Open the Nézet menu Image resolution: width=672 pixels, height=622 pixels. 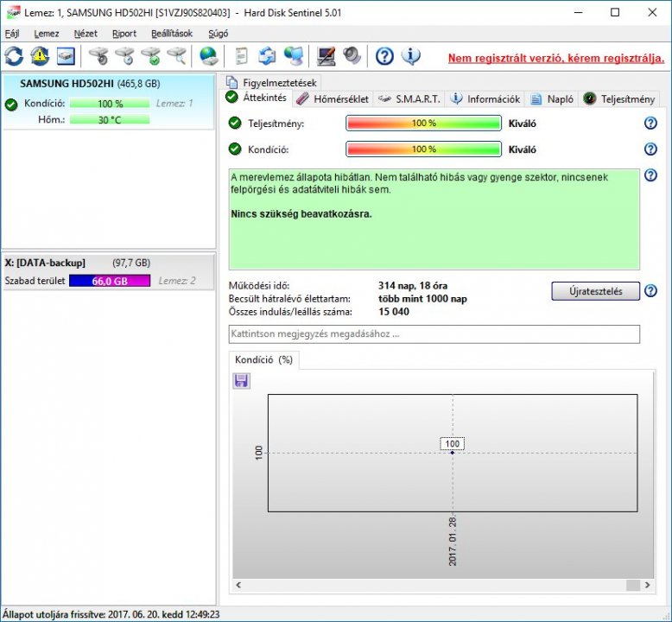(86, 34)
